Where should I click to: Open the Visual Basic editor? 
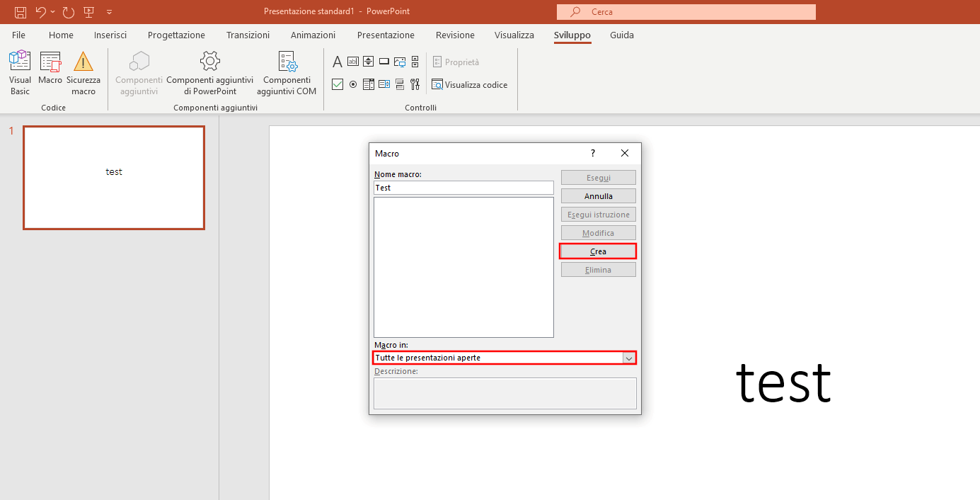pyautogui.click(x=20, y=72)
